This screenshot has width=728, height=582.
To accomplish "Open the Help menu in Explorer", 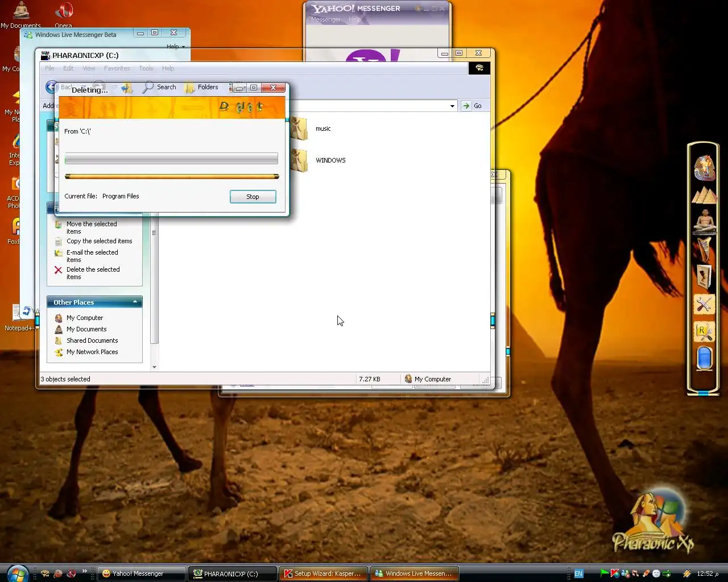I will [168, 68].
